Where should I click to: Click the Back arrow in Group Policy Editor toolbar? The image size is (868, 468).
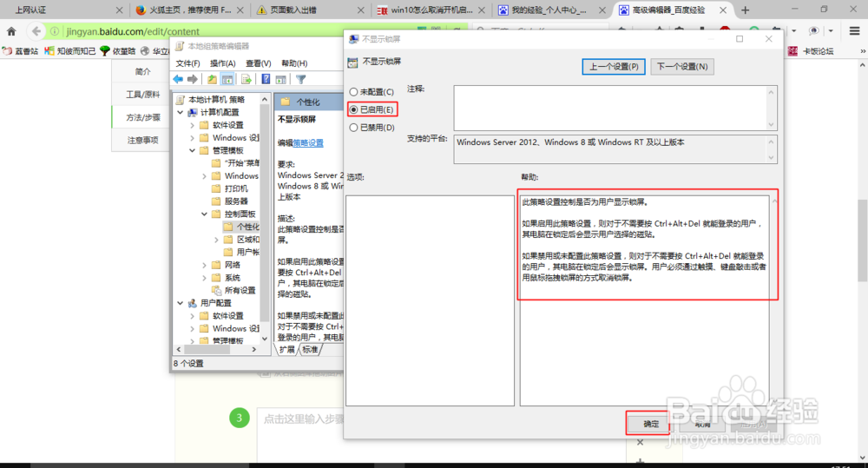[178, 79]
